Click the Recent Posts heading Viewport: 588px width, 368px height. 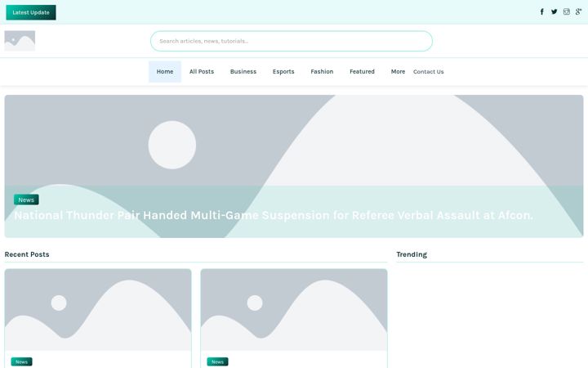point(27,254)
